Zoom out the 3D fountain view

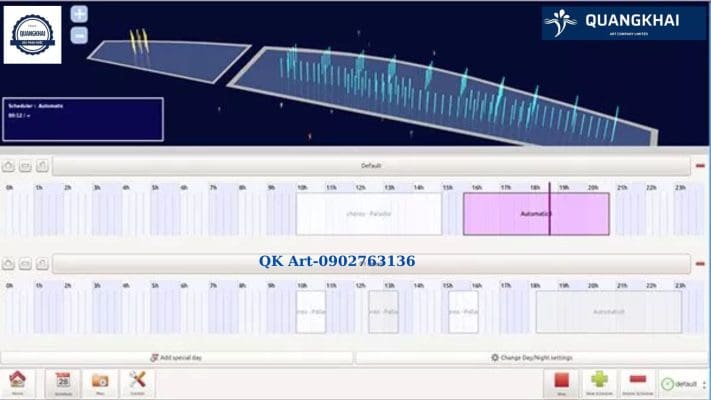pos(79,35)
